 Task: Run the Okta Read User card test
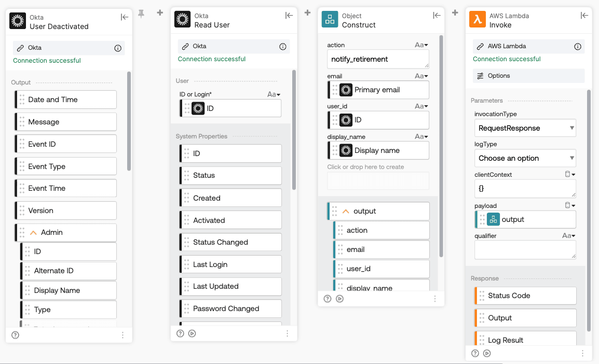[x=192, y=333]
